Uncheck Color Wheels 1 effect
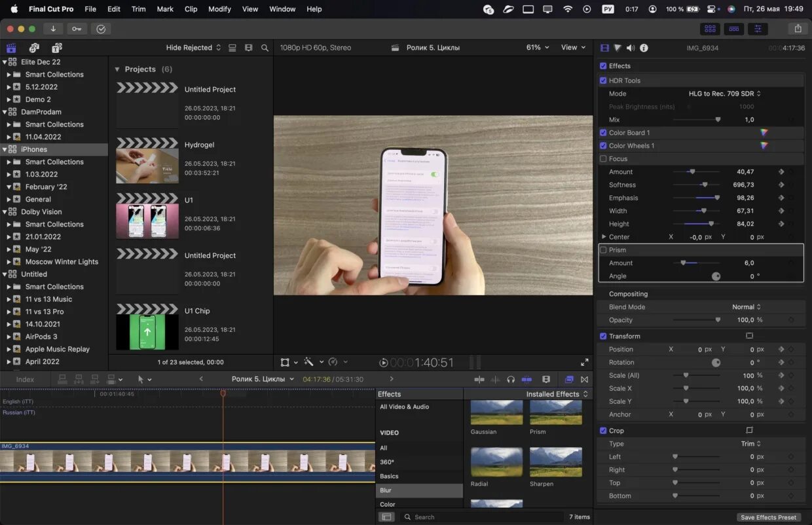The height and width of the screenshot is (525, 812). [603, 146]
